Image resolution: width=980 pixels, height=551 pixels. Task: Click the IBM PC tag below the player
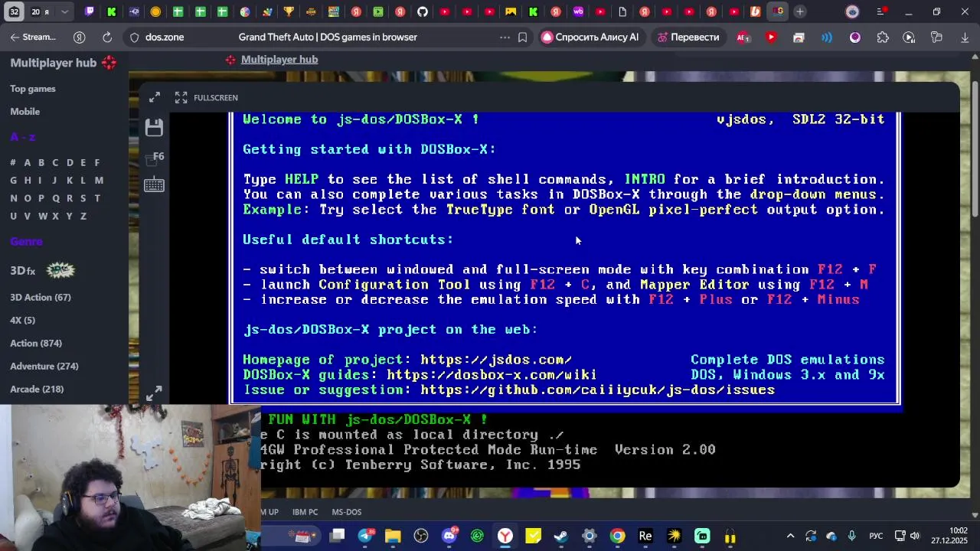coord(305,512)
